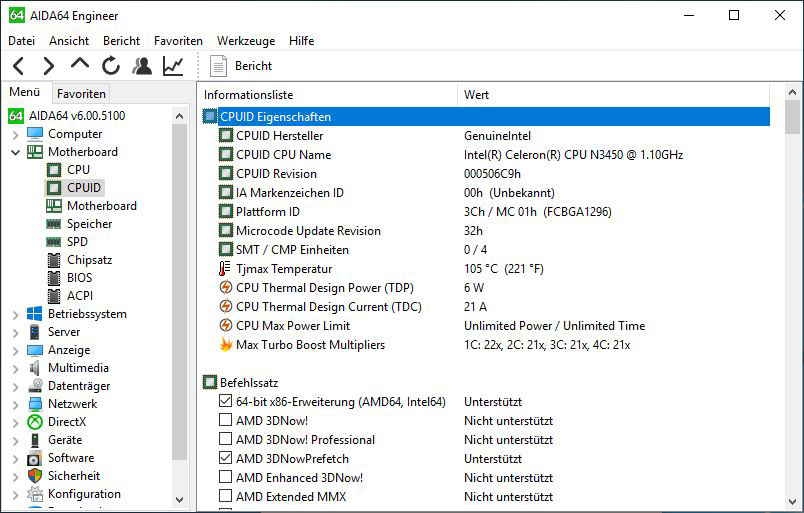804x513 pixels.
Task: Open the Favoriten menu in the menu bar
Action: point(178,41)
